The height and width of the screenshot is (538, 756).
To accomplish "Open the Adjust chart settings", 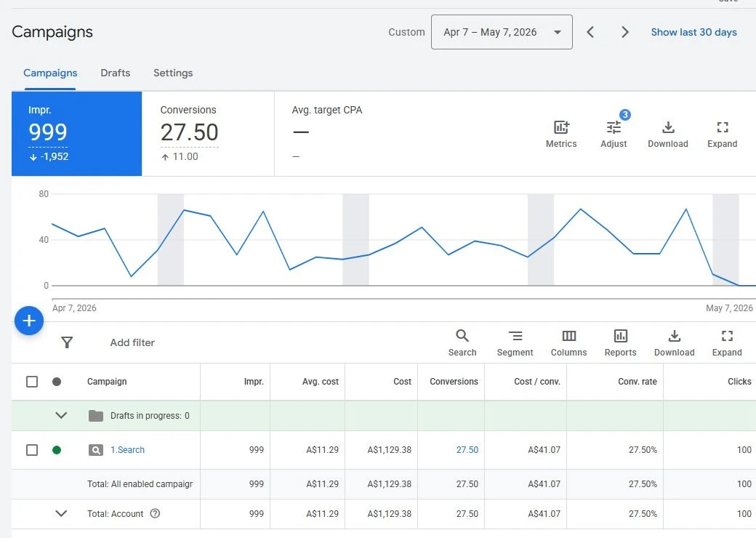I will coord(614,134).
